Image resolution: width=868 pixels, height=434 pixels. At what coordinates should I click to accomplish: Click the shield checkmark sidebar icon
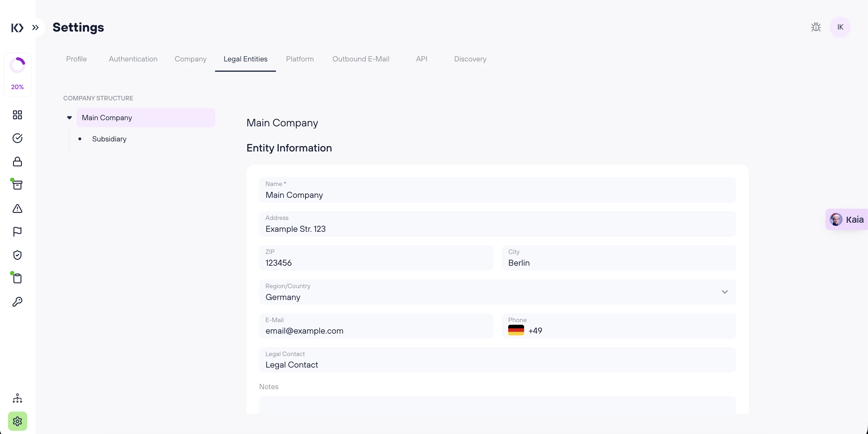click(17, 255)
